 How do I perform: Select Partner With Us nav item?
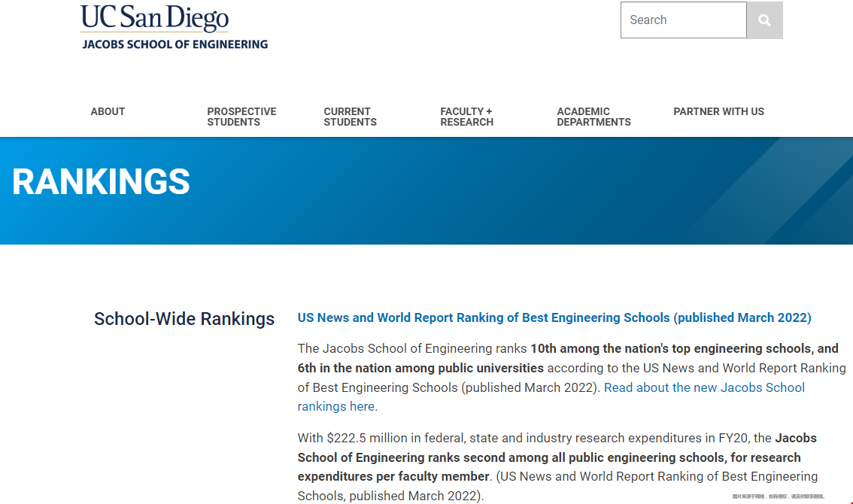(x=718, y=111)
